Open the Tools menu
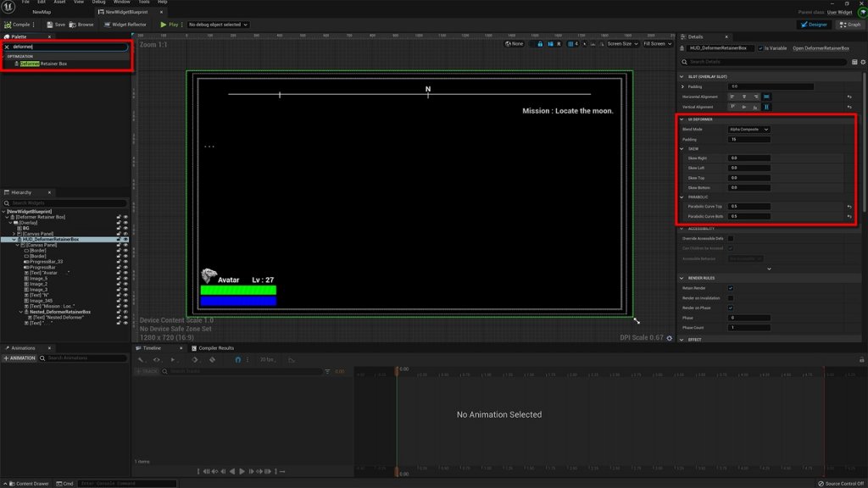This screenshot has height=488, width=868. 144,3
